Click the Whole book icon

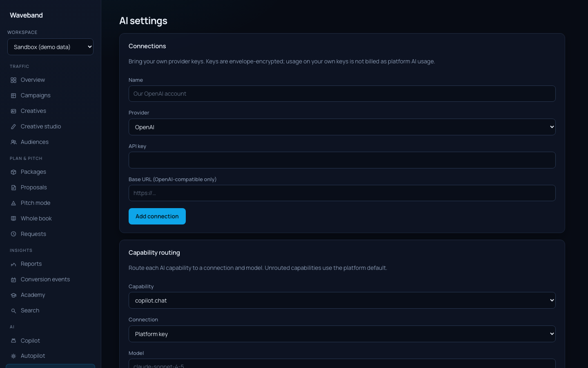(x=13, y=219)
